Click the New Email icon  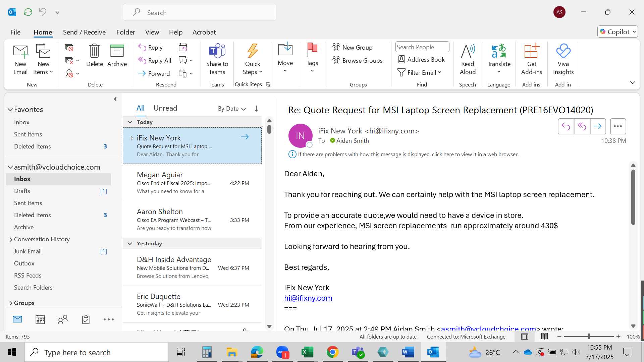point(20,60)
